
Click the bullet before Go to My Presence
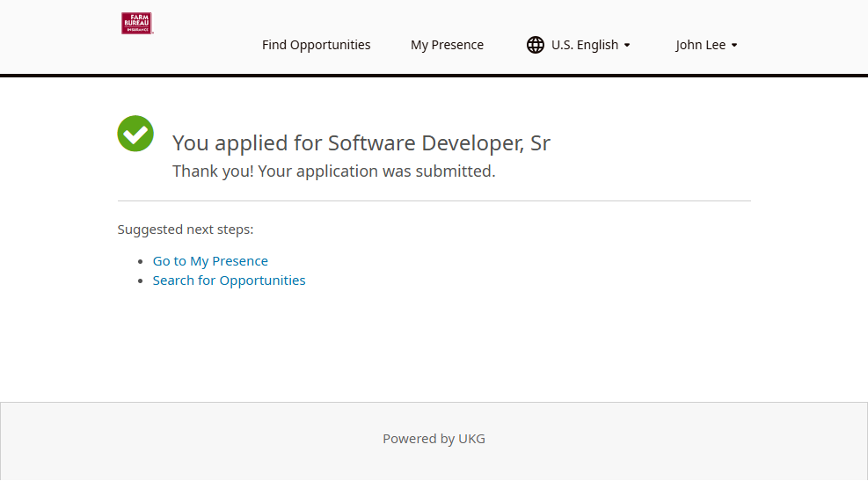[x=141, y=262]
